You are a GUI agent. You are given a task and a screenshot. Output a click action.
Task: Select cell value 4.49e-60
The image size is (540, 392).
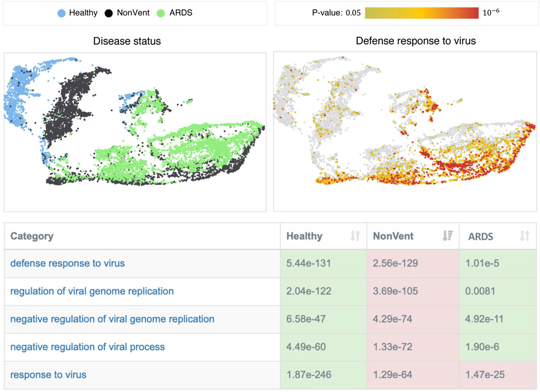306,347
